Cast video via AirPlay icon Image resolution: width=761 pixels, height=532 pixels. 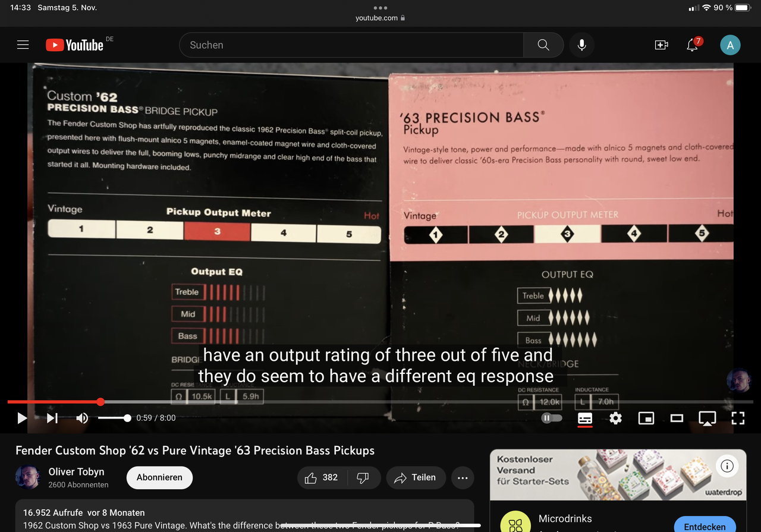(707, 418)
